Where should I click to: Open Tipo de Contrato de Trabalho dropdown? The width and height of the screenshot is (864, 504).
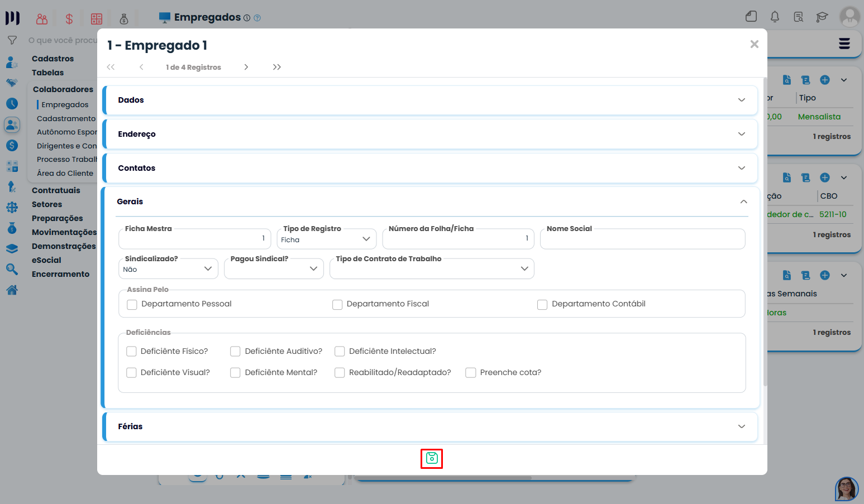coord(432,268)
